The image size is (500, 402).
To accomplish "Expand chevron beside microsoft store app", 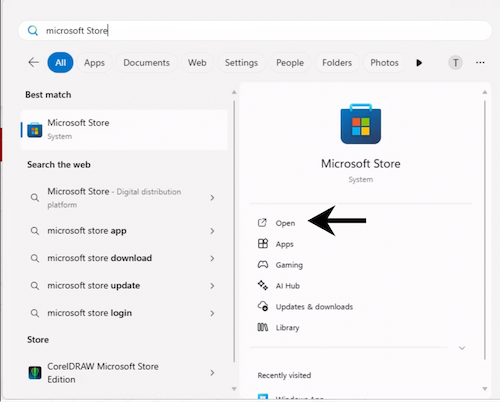I will coord(212,231).
